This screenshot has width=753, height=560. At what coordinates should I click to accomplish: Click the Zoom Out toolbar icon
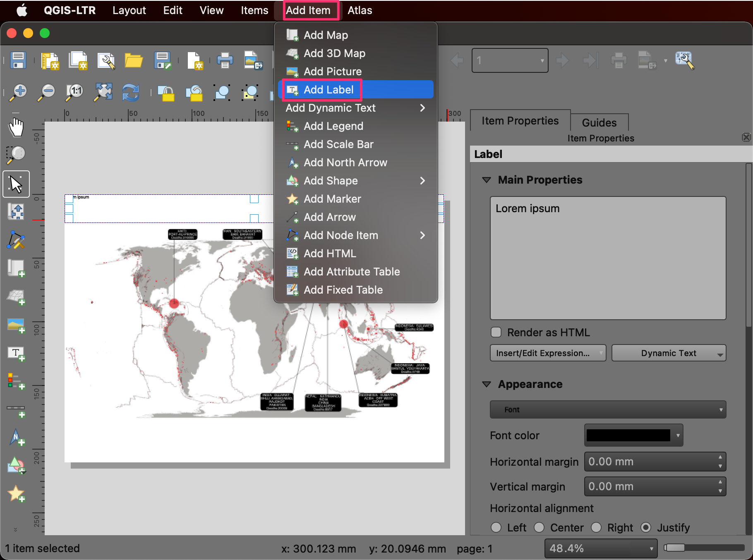click(46, 92)
